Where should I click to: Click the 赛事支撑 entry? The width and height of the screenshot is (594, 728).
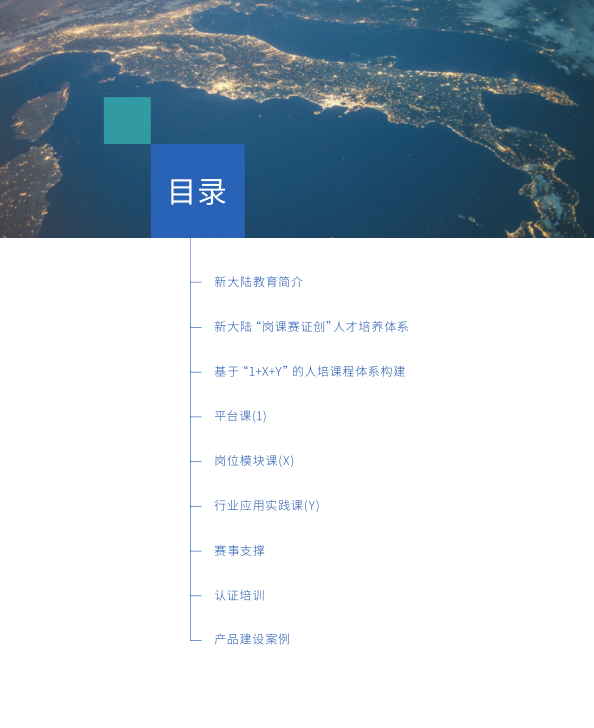pyautogui.click(x=240, y=551)
